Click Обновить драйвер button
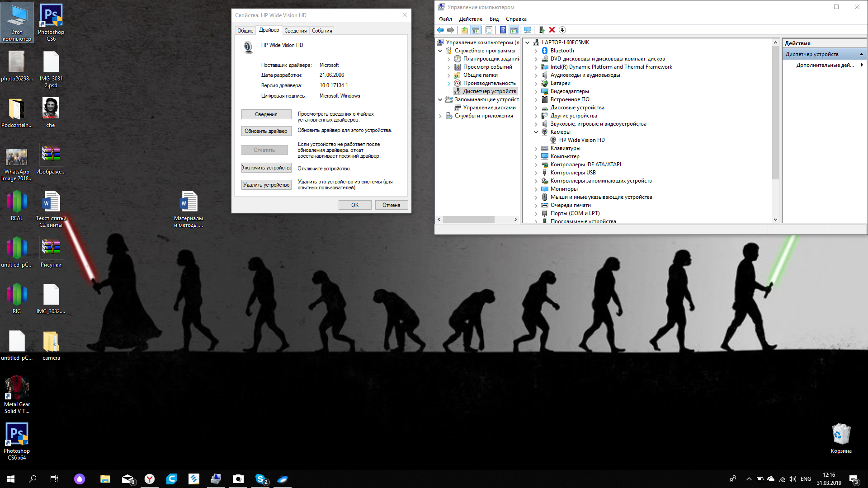Screen dimensions: 868x488 266,131
